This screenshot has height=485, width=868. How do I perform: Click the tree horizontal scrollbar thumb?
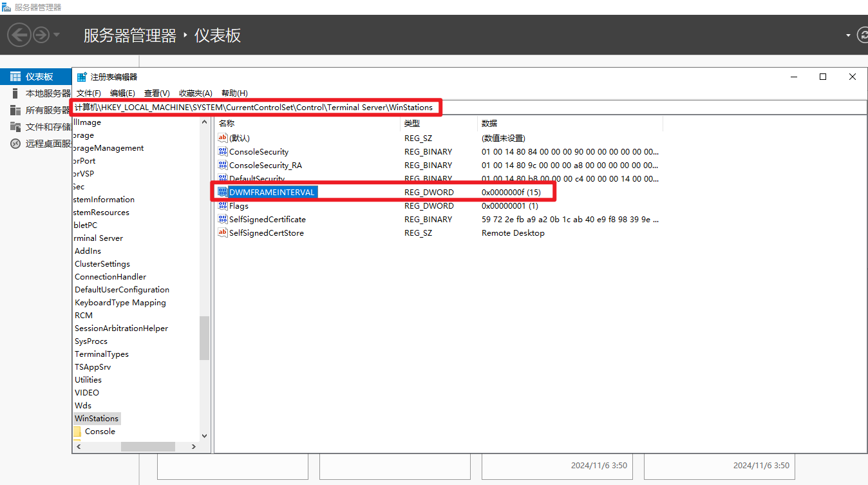click(x=147, y=446)
